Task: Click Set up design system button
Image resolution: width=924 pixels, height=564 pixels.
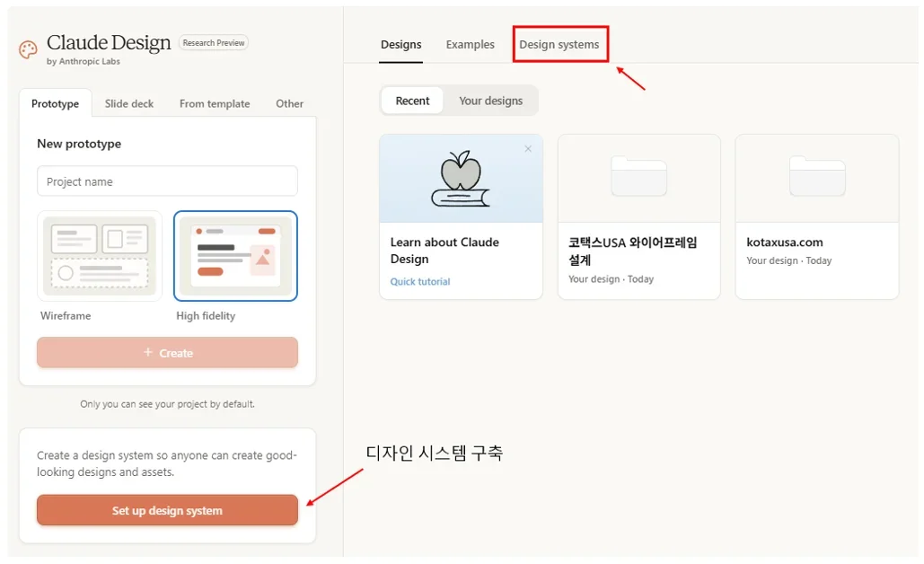Action: click(x=167, y=510)
